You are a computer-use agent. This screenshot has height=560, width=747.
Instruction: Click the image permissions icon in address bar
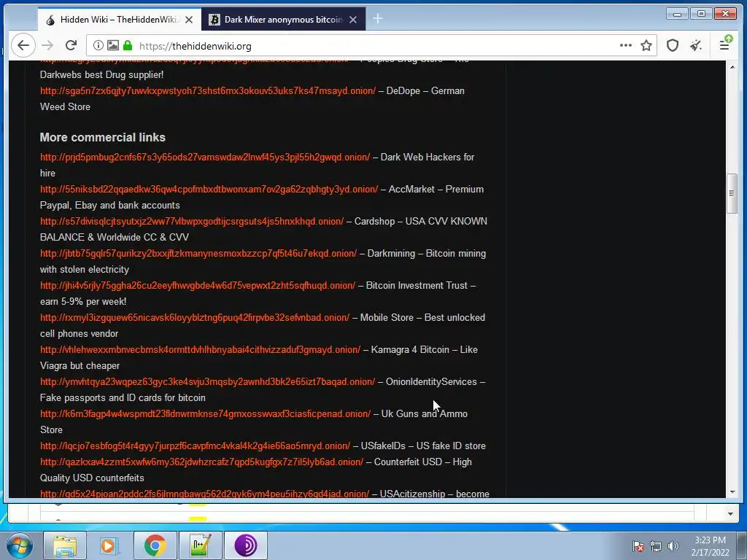113,46
